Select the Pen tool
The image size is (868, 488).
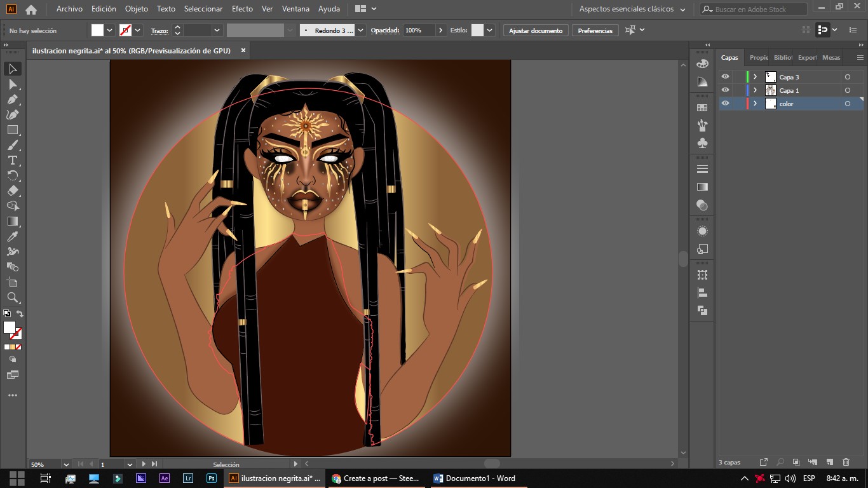tap(12, 99)
